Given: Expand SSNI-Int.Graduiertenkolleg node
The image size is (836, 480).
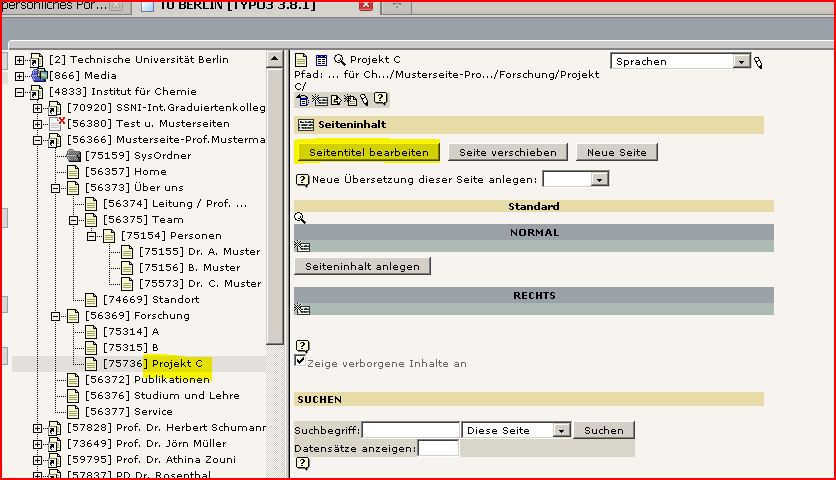Looking at the screenshot, I should (x=37, y=108).
